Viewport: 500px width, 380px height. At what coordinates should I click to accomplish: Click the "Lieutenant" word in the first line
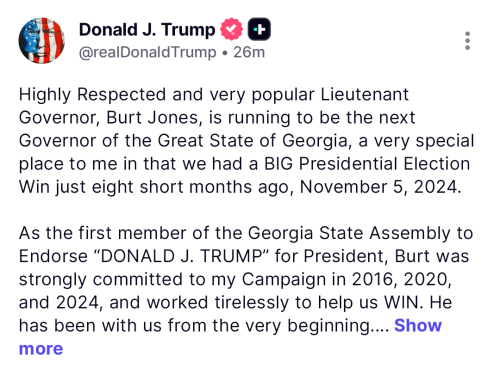coord(364,95)
